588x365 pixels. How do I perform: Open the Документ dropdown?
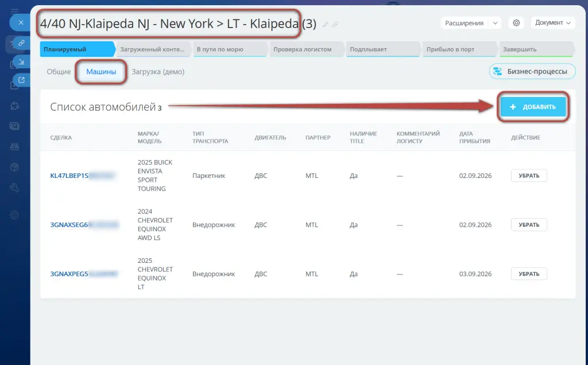[x=553, y=23]
